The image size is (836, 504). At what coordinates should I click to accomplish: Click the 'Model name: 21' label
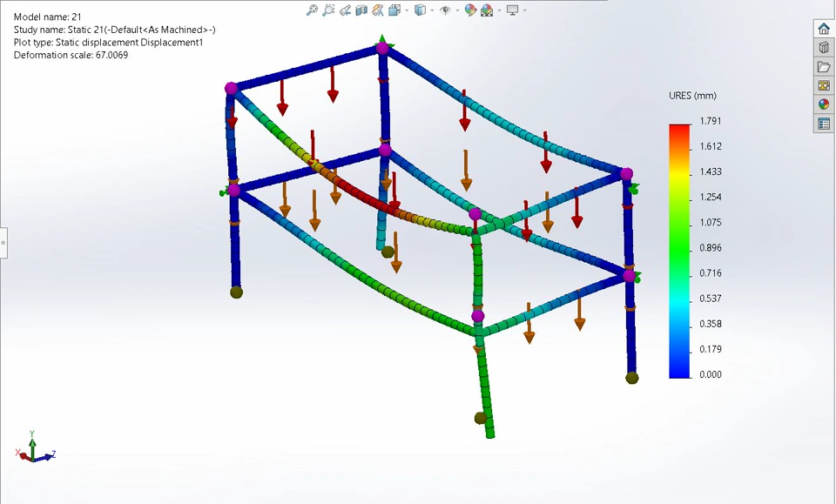coord(47,17)
